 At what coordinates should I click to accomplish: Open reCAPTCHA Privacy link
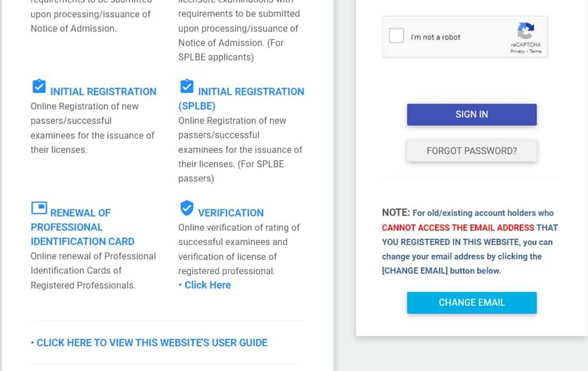[517, 51]
